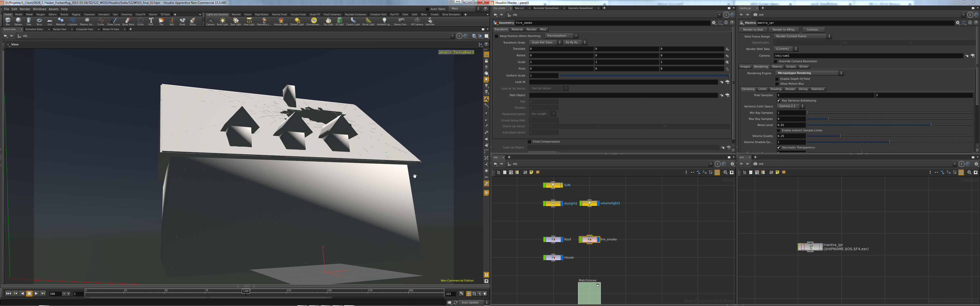
Task: Open the Objects tab in mantra_ipr parameters
Action: coord(777,67)
